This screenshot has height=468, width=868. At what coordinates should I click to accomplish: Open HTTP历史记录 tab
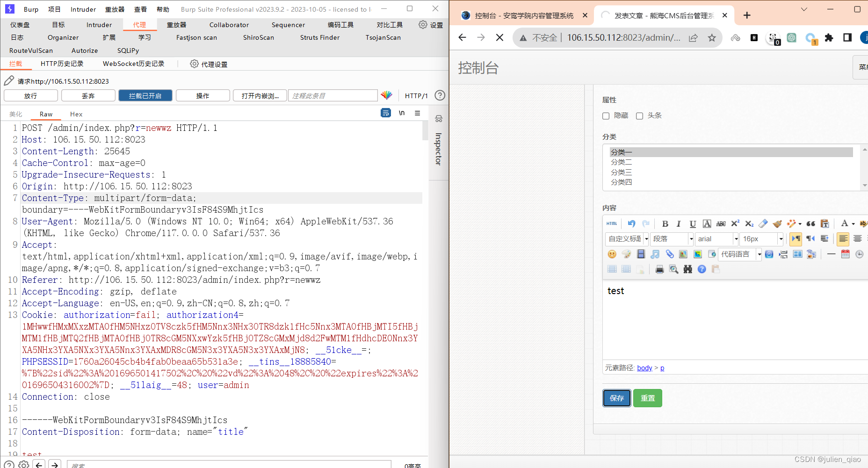[62, 64]
